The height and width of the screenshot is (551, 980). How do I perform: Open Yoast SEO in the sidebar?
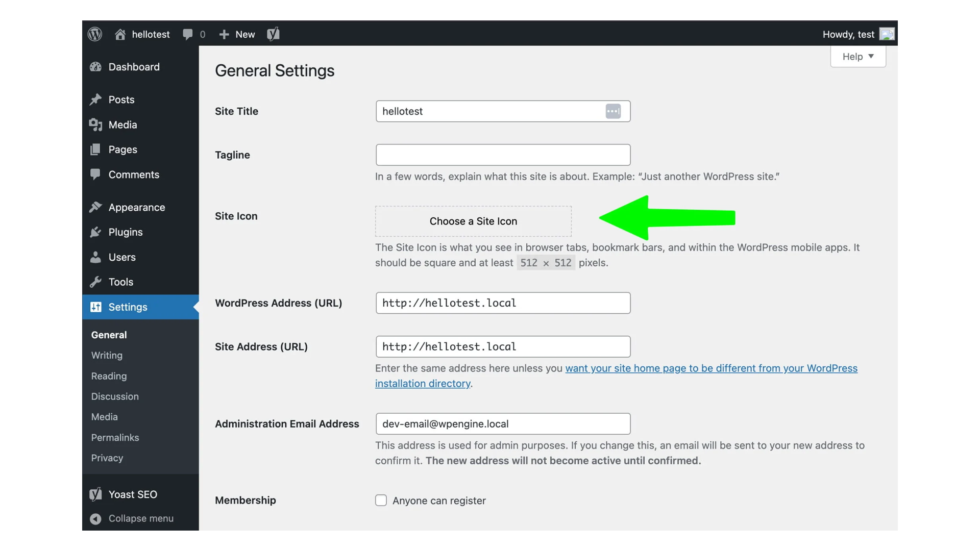(x=133, y=494)
